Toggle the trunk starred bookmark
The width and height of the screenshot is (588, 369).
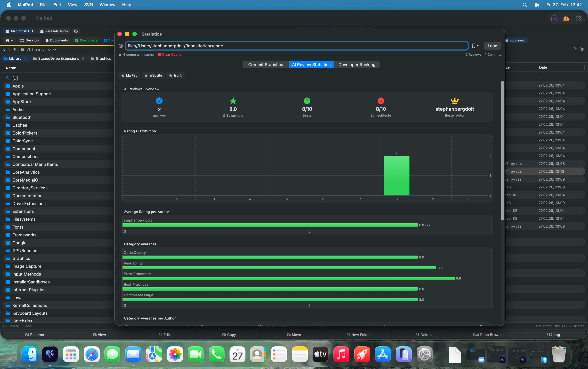tap(175, 75)
